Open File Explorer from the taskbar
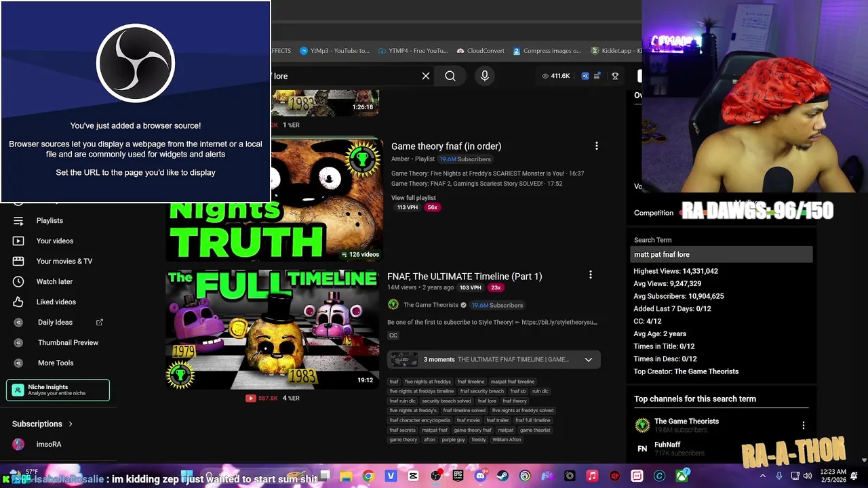Image resolution: width=868 pixels, height=488 pixels. [346, 476]
